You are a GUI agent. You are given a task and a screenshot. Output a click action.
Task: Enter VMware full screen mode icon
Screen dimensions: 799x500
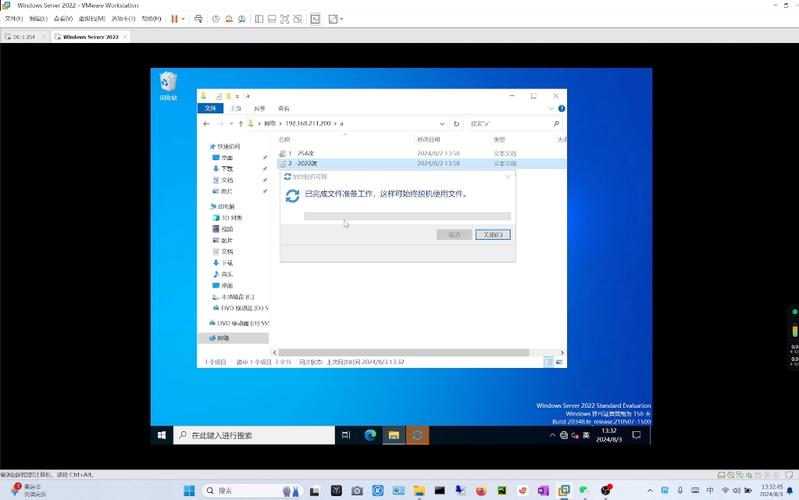[285, 19]
